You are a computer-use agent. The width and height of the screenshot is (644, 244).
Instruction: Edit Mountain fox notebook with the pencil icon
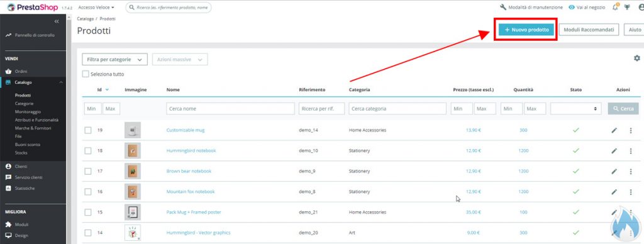(x=614, y=192)
